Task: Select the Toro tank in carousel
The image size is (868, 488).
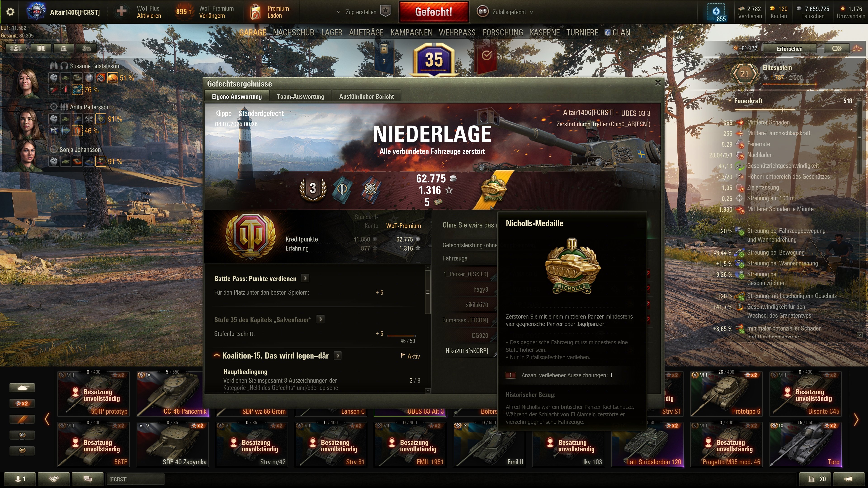Action: 805,444
